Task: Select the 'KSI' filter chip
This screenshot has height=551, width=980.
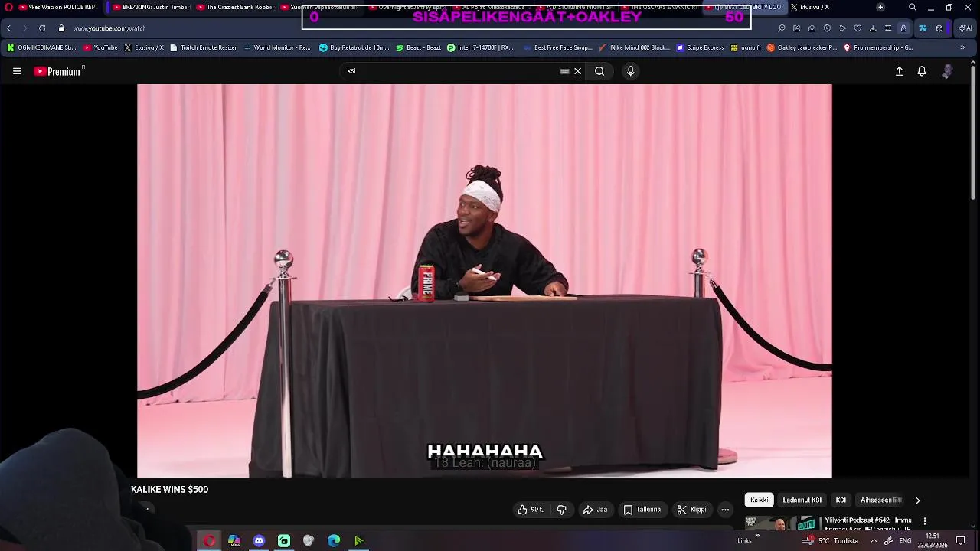Action: click(x=841, y=500)
